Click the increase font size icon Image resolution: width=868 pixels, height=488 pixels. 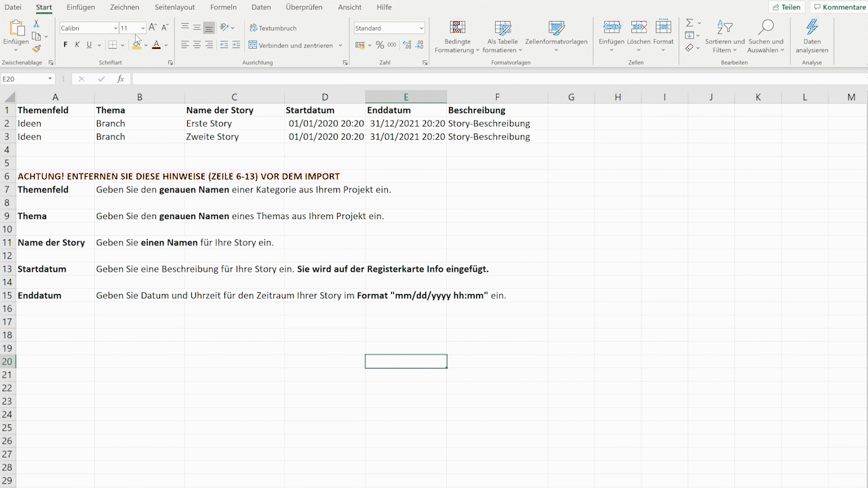153,28
